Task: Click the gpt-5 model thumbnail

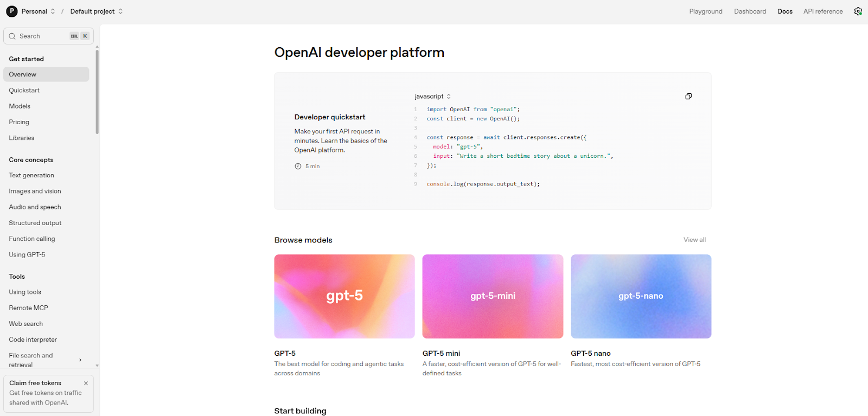Action: click(344, 297)
